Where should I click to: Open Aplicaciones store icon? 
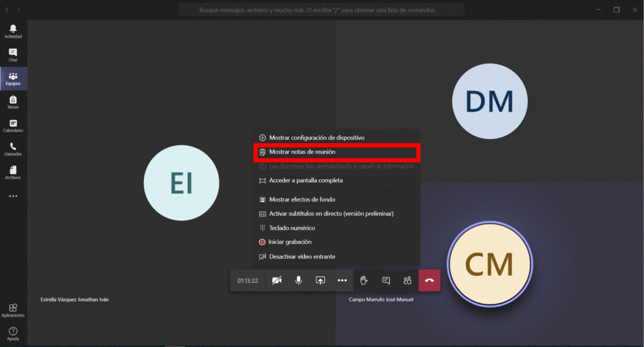[13, 309]
